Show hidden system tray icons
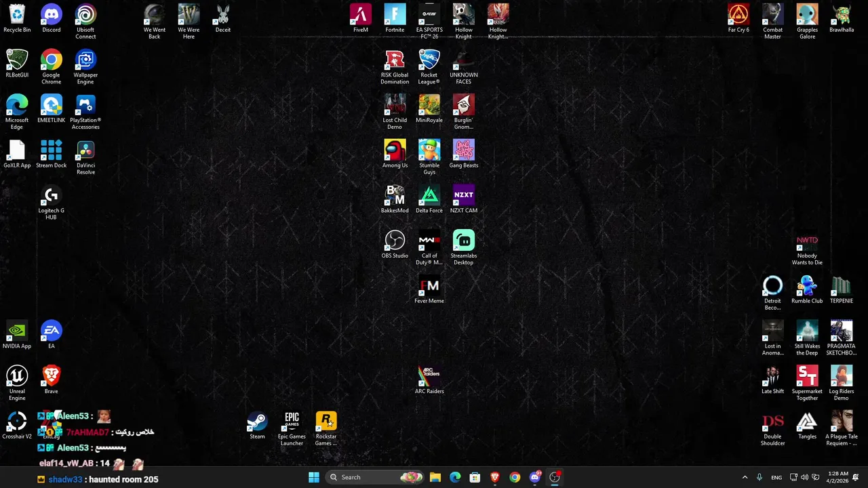Screen dimensions: 868x488 (745, 477)
